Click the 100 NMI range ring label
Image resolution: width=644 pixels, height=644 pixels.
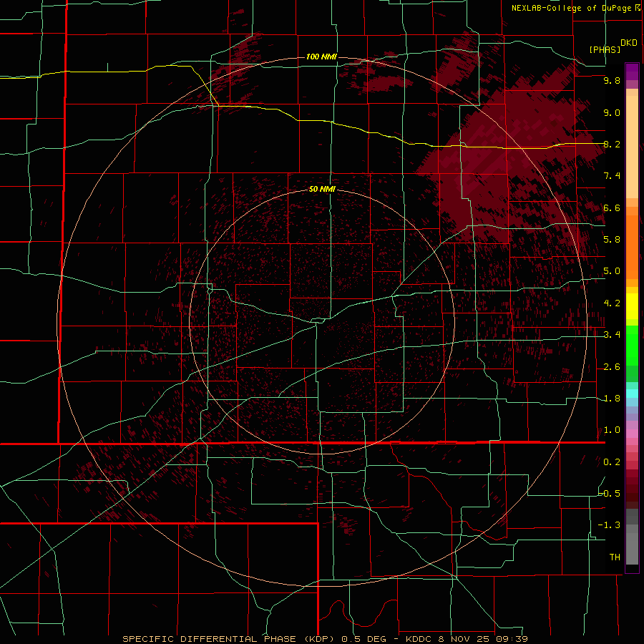(x=321, y=57)
